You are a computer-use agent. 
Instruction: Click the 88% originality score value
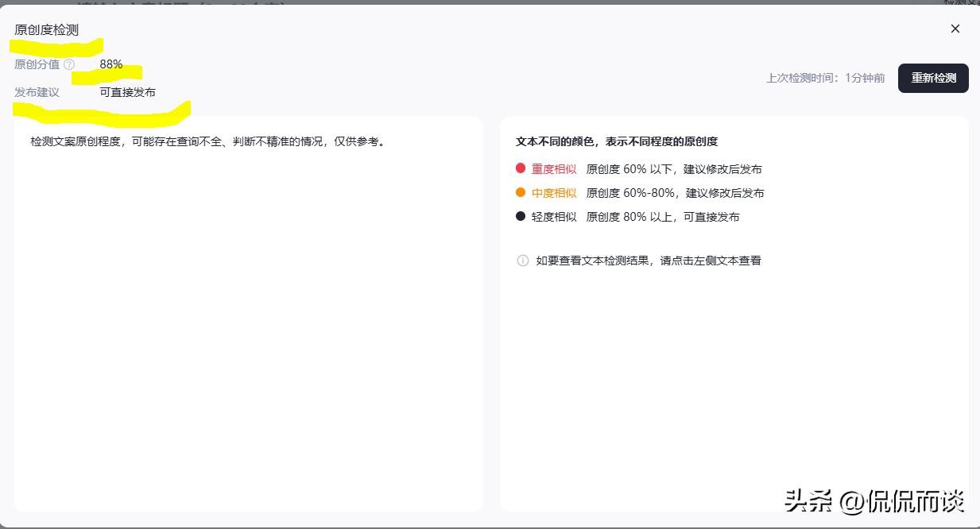click(x=111, y=64)
